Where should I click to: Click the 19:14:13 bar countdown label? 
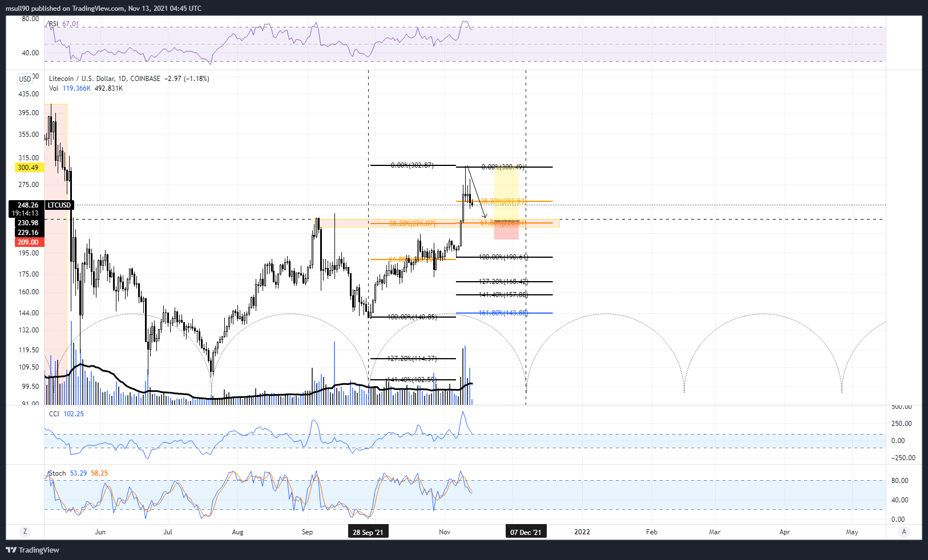(x=25, y=213)
